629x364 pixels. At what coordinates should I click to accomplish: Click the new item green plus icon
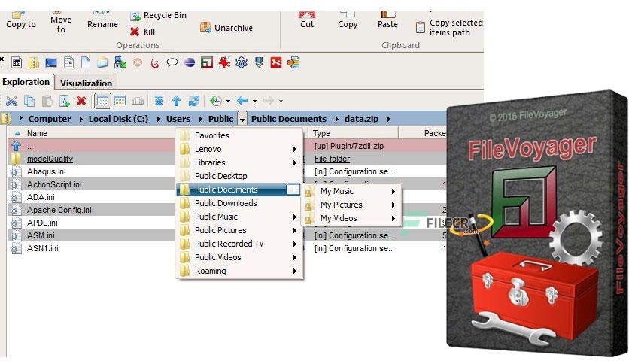point(64,101)
